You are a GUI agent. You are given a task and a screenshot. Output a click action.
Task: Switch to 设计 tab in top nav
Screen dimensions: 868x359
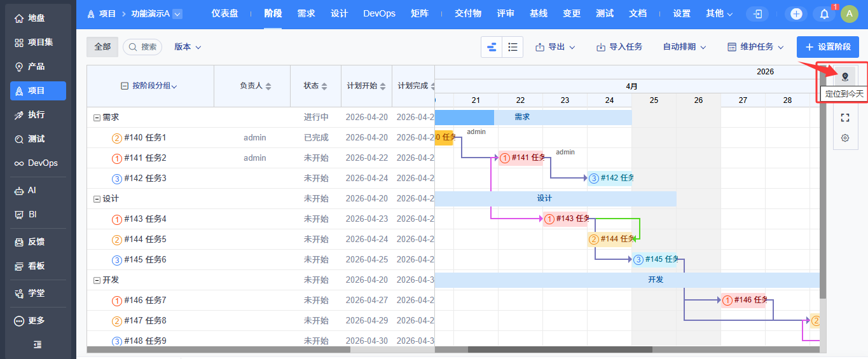[x=339, y=14]
